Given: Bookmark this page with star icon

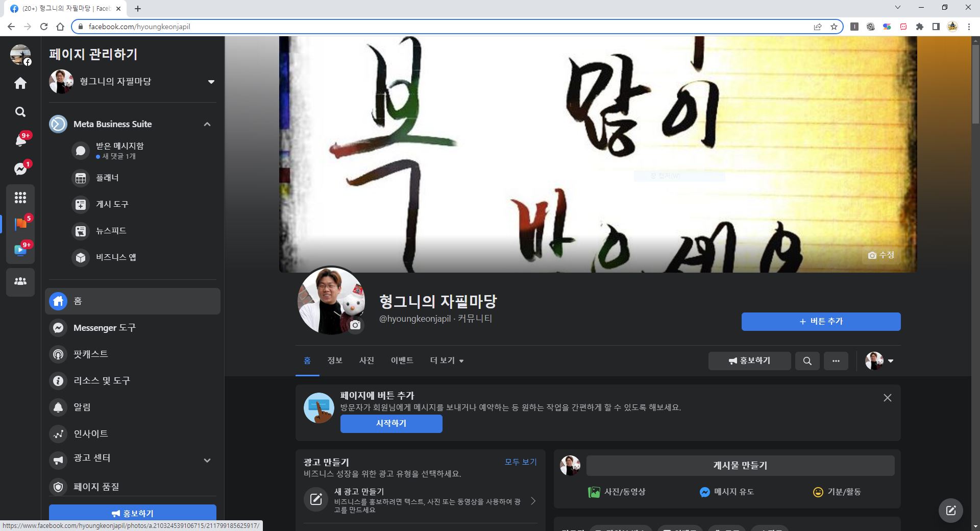Looking at the screenshot, I should pos(834,27).
